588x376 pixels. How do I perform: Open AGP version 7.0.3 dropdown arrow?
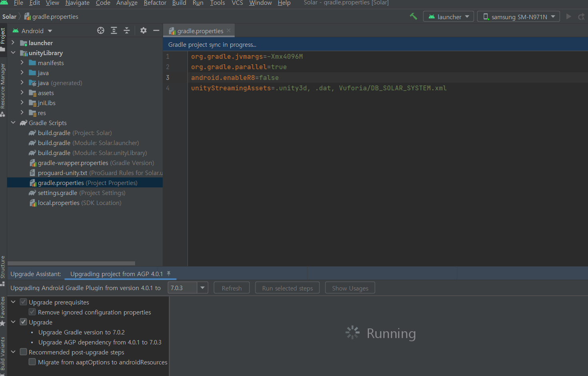tap(202, 288)
